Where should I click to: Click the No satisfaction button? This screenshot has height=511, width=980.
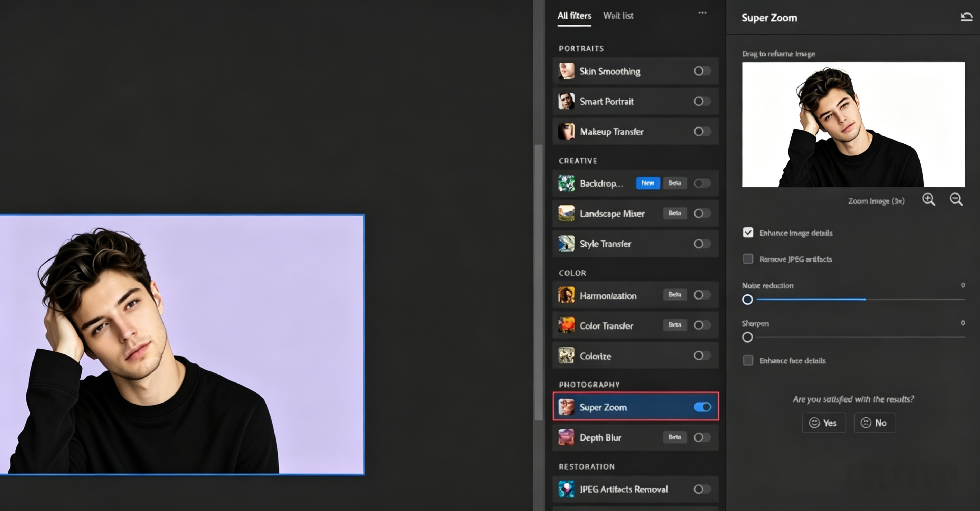point(875,423)
